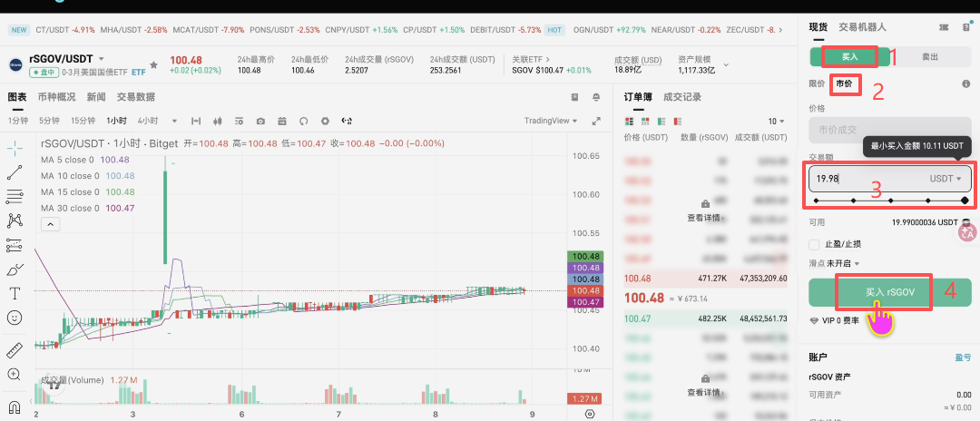Take a chart snapshot with camera icon
This screenshot has width=980, height=421.
260,121
